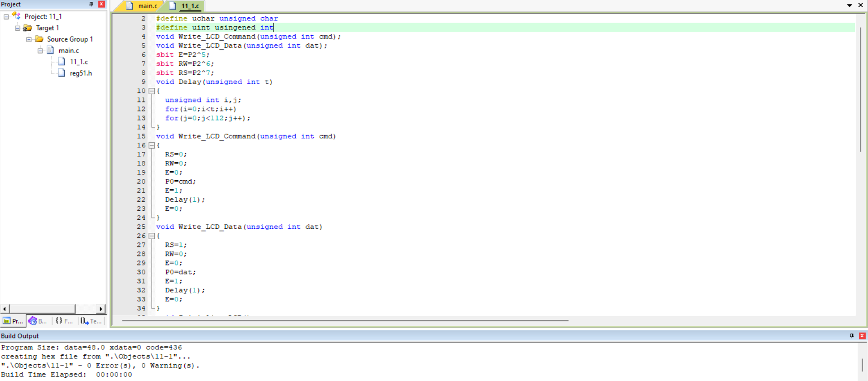Click 'P0=cmd;' on line 20
The width and height of the screenshot is (868, 381).
180,182
